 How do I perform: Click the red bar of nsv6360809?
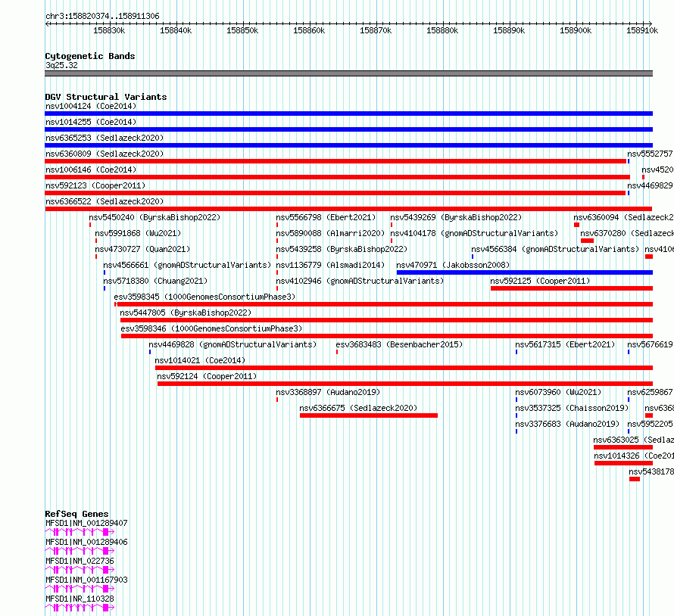point(335,161)
